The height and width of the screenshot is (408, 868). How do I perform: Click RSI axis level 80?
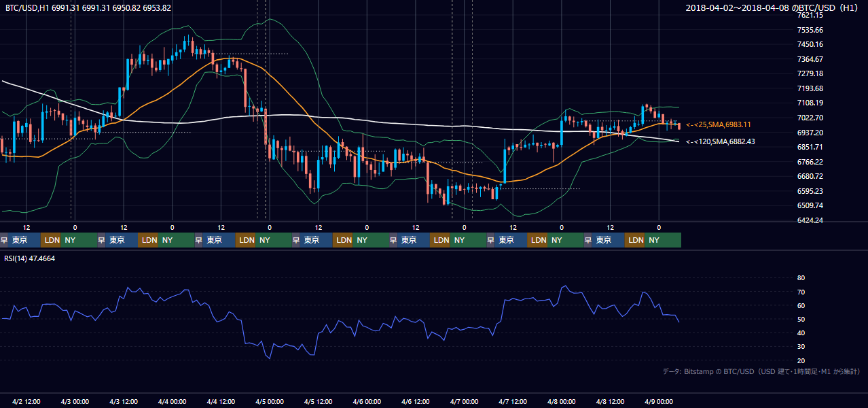(801, 278)
